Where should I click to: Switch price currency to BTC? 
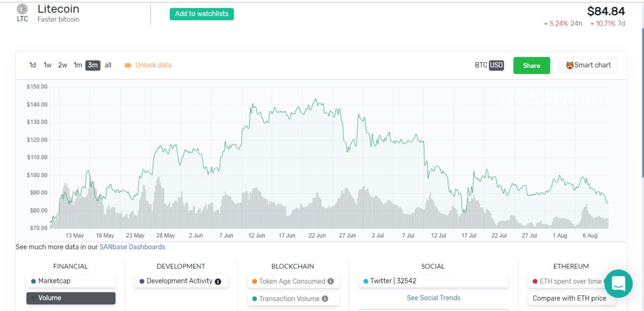[480, 65]
